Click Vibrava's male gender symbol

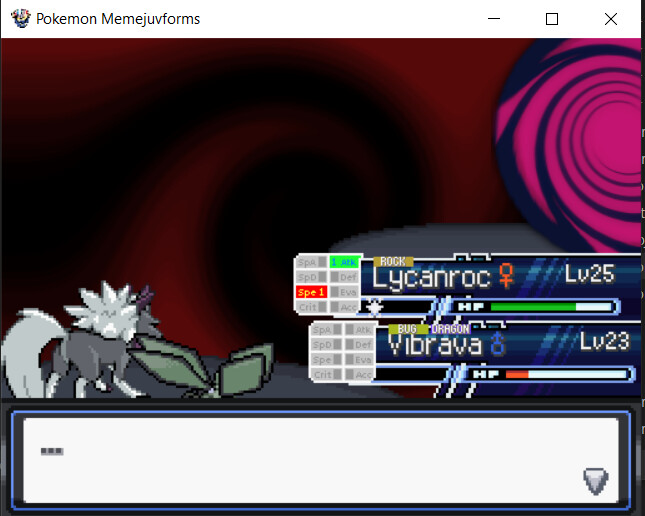(498, 344)
